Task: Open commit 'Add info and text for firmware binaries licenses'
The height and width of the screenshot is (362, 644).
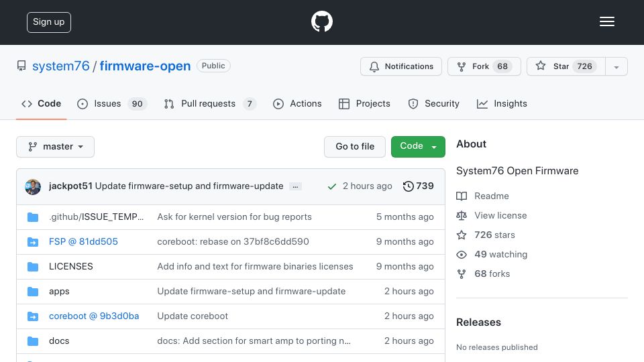Action: pos(255,266)
